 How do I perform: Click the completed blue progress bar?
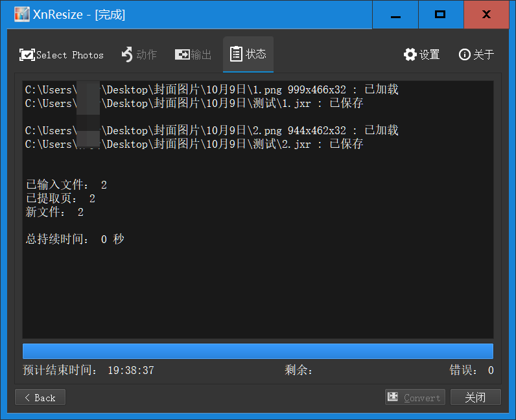[258, 351]
